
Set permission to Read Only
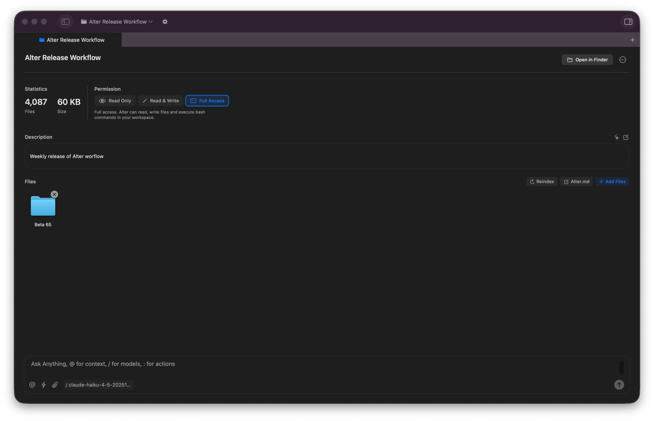(115, 101)
